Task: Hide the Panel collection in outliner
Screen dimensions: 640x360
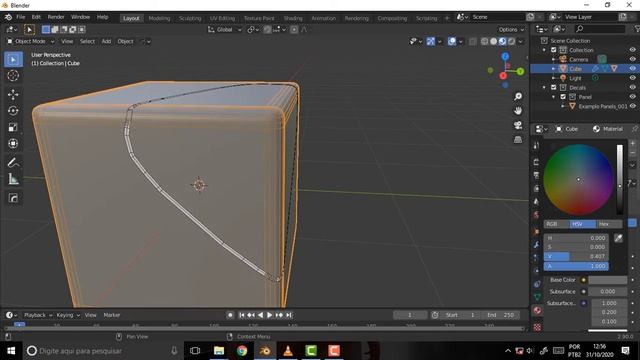Action: click(632, 97)
